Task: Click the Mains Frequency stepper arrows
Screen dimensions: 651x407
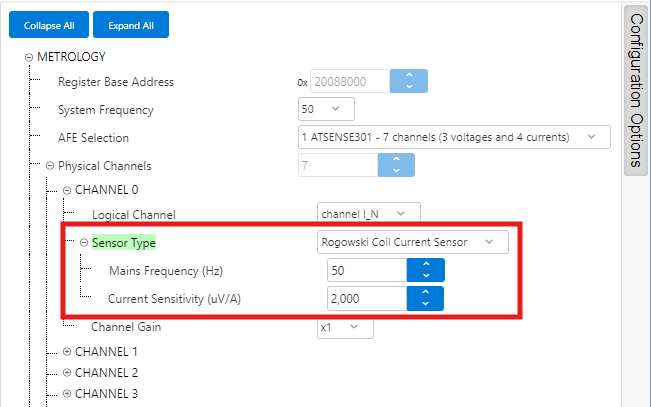Action: click(x=425, y=270)
